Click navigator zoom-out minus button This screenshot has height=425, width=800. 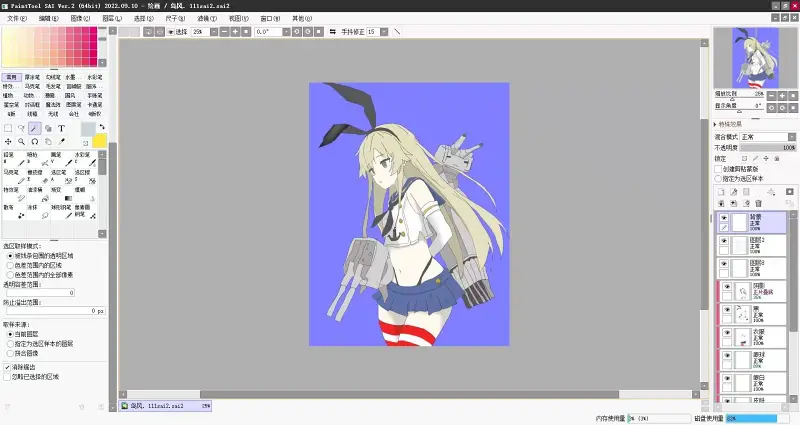click(x=771, y=95)
